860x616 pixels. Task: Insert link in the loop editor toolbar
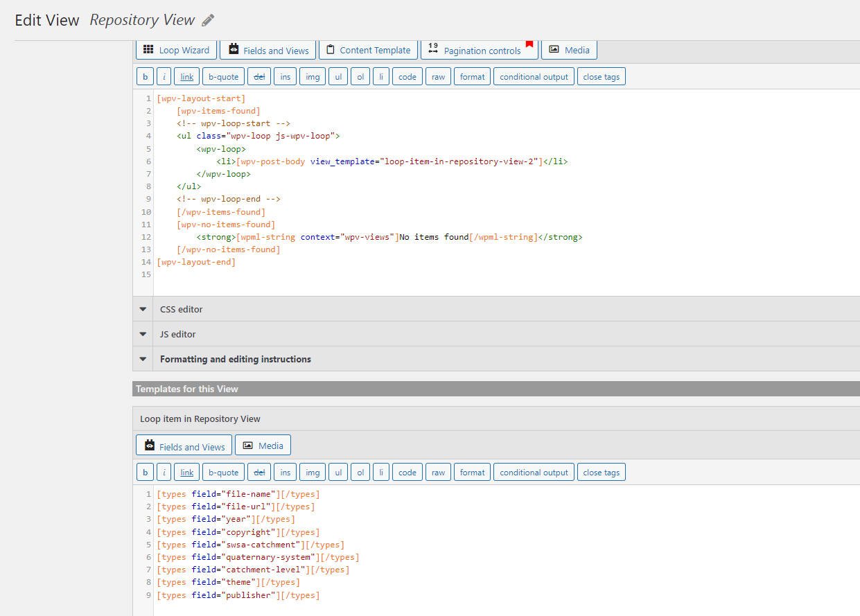click(x=187, y=77)
